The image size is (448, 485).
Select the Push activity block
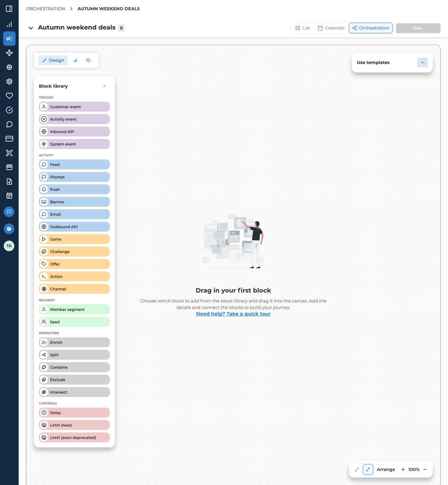[74, 189]
